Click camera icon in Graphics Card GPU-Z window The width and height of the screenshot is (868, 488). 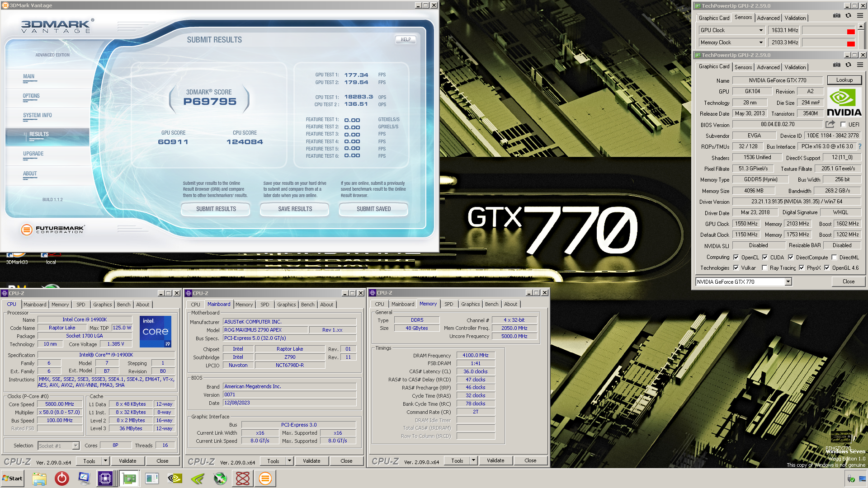837,65
